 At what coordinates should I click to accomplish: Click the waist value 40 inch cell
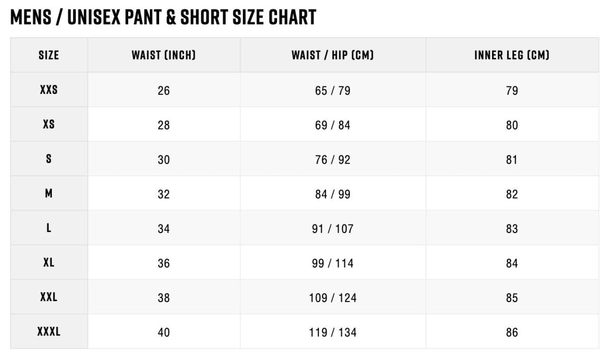click(164, 333)
